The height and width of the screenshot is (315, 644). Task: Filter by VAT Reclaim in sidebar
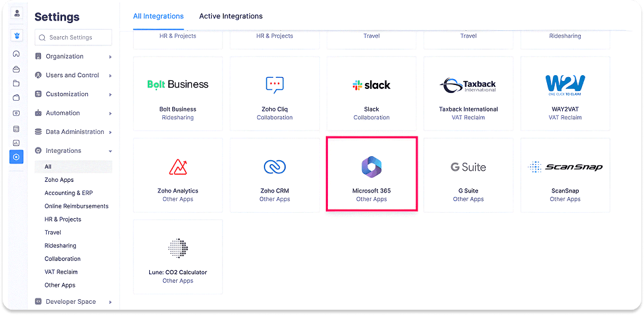[61, 272]
